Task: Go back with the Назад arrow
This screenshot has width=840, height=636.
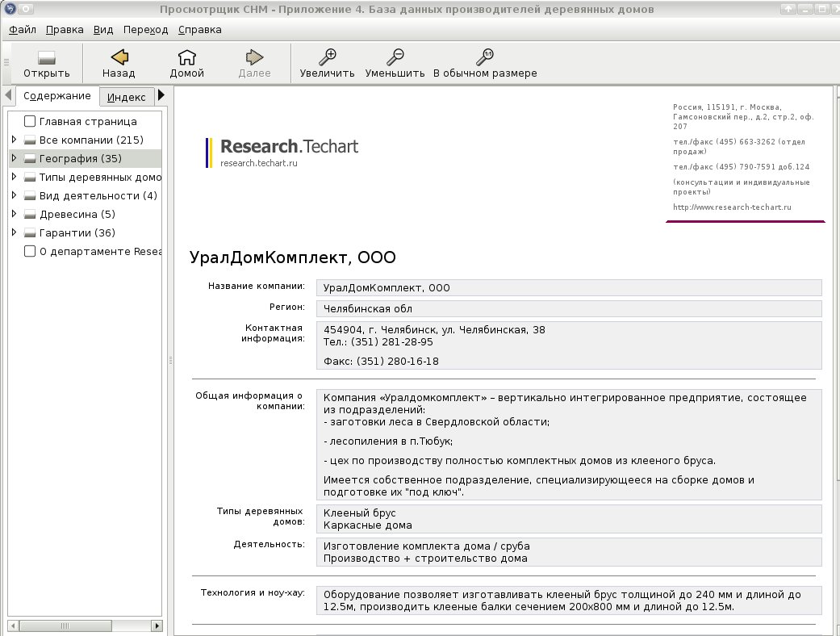Action: [119, 56]
